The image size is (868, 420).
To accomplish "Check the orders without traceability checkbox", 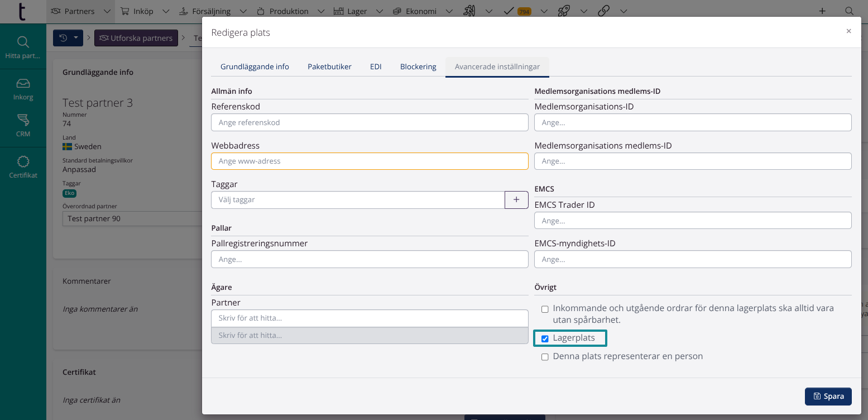I will coord(545,309).
